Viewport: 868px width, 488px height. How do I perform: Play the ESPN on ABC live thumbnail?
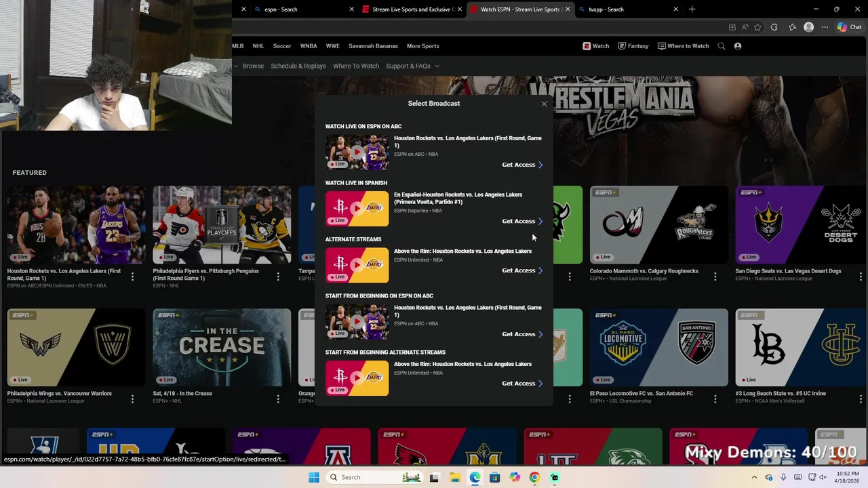[357, 152]
